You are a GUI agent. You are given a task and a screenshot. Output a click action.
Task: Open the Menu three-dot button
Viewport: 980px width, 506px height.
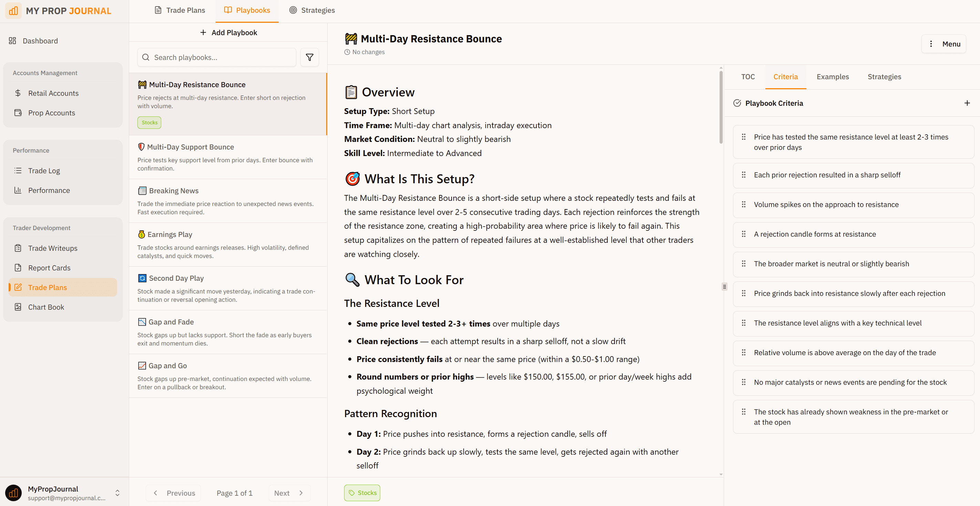[944, 44]
